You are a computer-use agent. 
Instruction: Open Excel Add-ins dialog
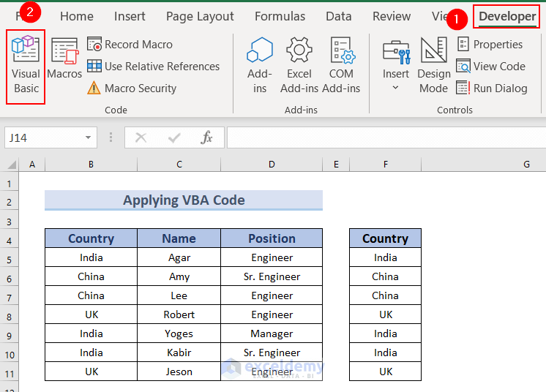[299, 66]
